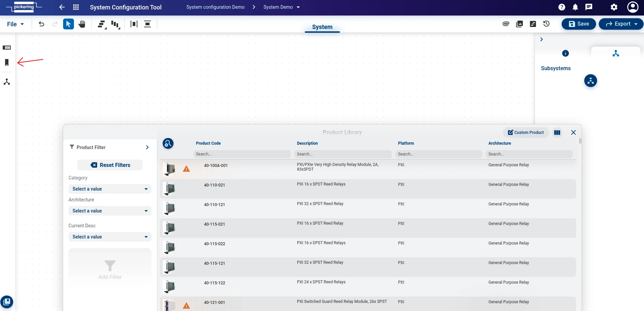Screen dimensions: 644x311
Task: Select product code 40-110-121
Action: [x=215, y=205]
